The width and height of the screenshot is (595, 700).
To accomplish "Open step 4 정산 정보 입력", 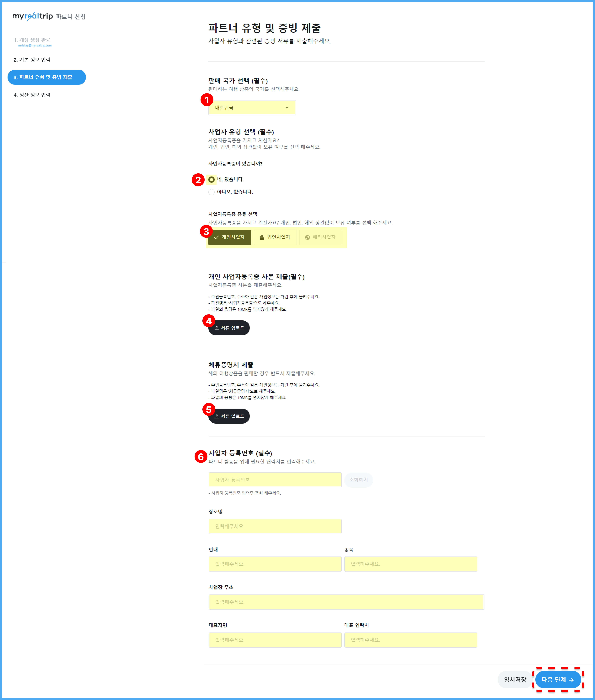I will [32, 95].
